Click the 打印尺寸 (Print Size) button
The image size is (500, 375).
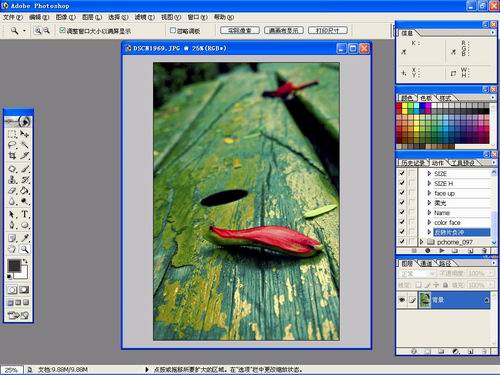tap(328, 30)
